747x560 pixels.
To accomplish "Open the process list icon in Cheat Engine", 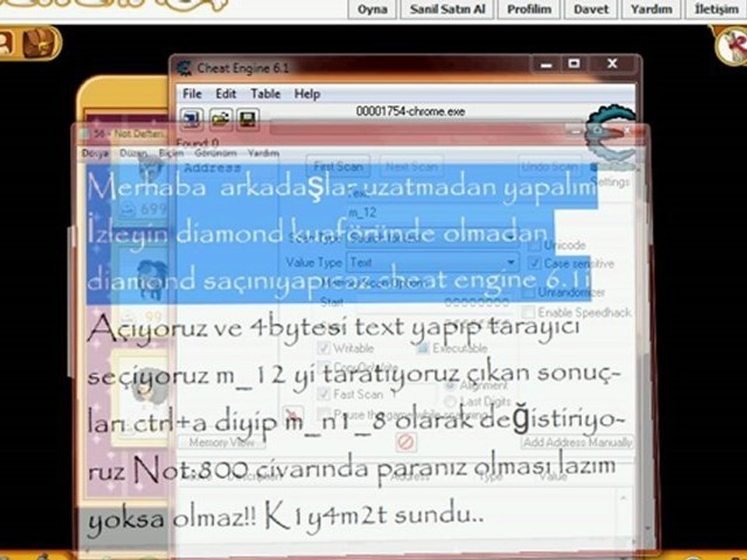I will (x=192, y=118).
